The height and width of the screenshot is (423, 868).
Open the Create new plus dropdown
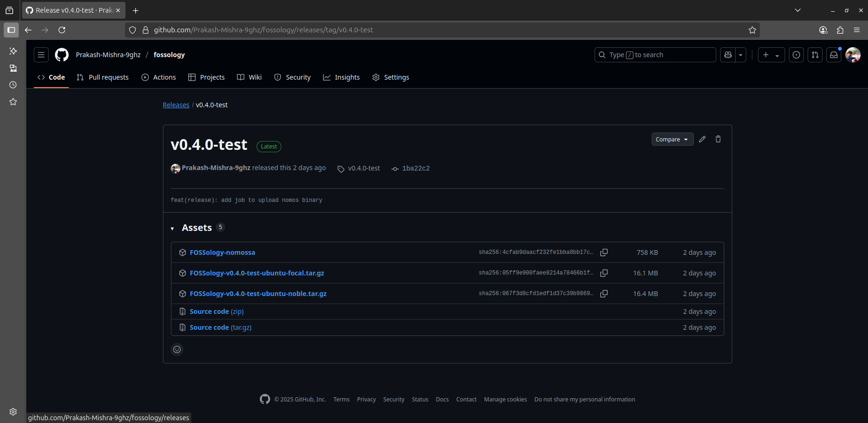coord(771,55)
